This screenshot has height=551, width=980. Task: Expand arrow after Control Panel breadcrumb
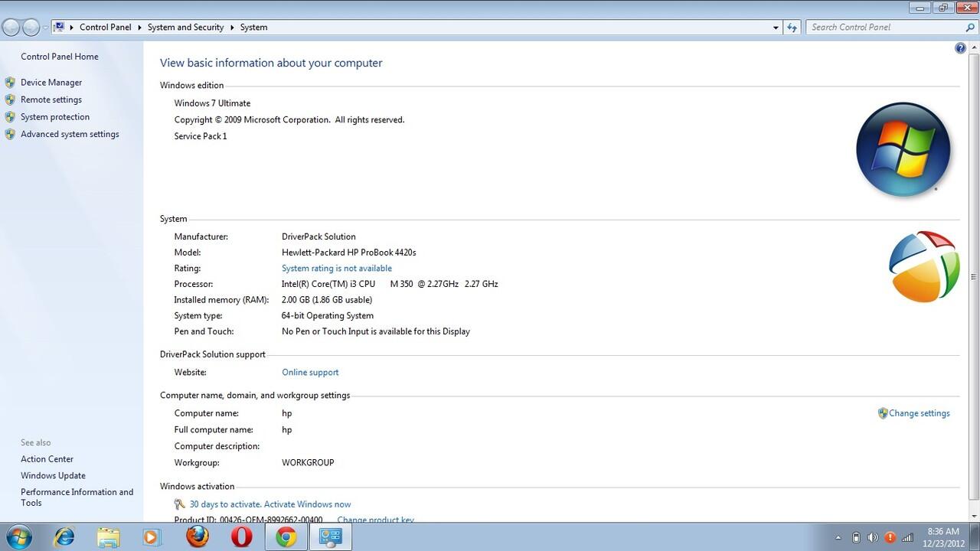click(x=140, y=28)
